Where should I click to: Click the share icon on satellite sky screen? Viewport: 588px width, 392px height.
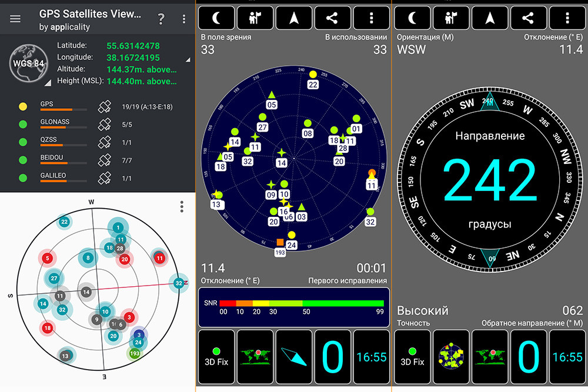tap(332, 18)
